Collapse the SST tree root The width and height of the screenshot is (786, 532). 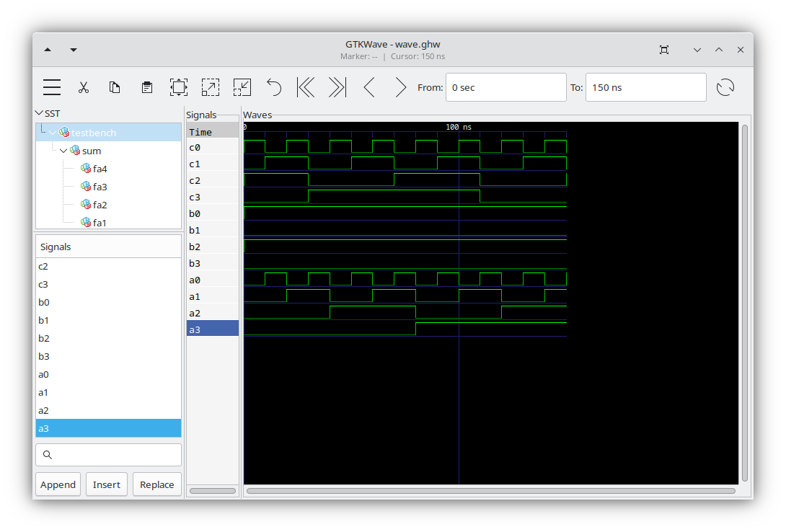click(40, 113)
